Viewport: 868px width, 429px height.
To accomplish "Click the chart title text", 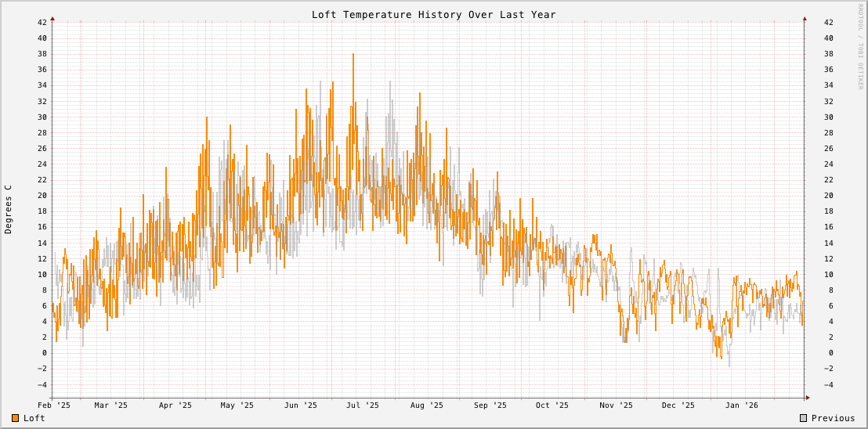I will (433, 14).
